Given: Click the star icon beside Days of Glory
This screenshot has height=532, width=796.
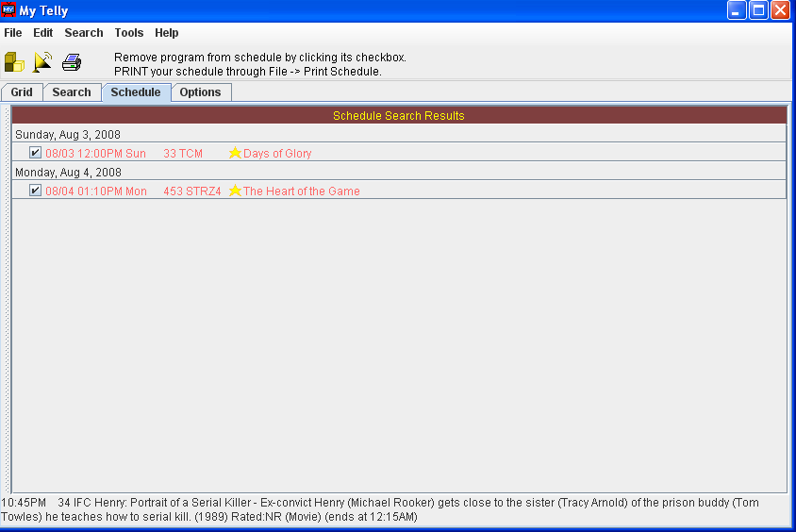Looking at the screenshot, I should pos(235,153).
